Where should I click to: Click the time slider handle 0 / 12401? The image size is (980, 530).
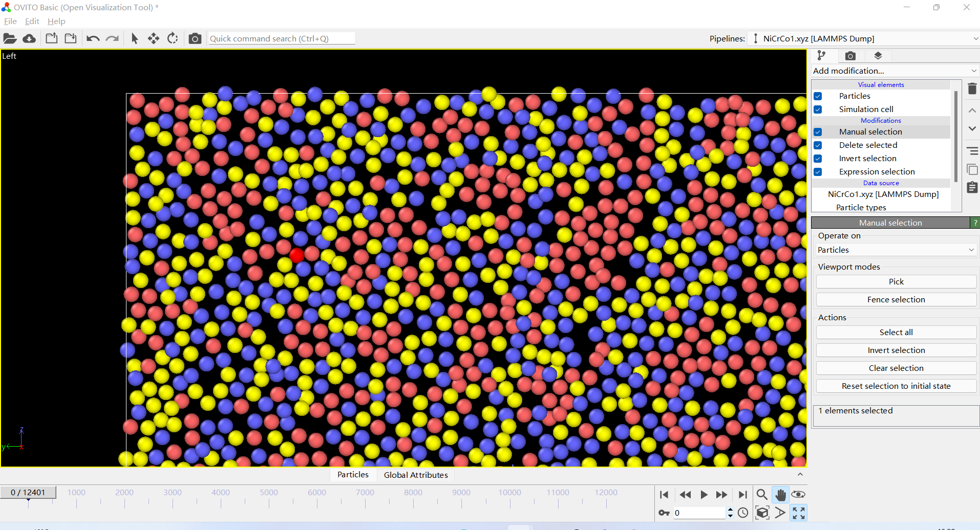(28, 492)
